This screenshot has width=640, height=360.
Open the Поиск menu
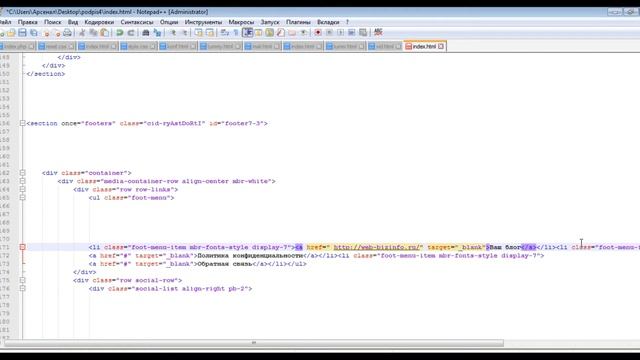[x=53, y=22]
